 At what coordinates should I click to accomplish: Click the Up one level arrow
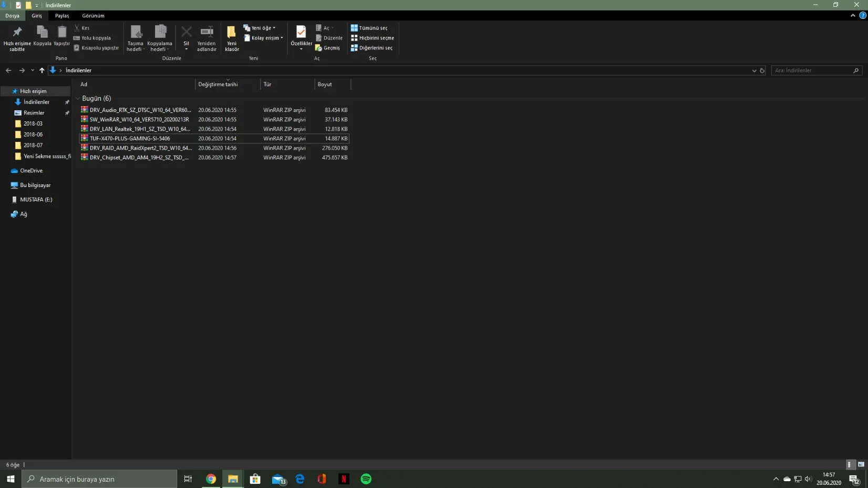42,70
